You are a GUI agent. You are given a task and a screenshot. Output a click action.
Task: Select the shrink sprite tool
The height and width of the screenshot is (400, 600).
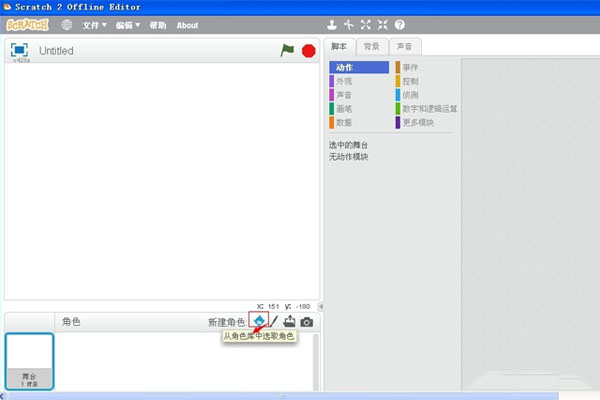pyautogui.click(x=383, y=25)
